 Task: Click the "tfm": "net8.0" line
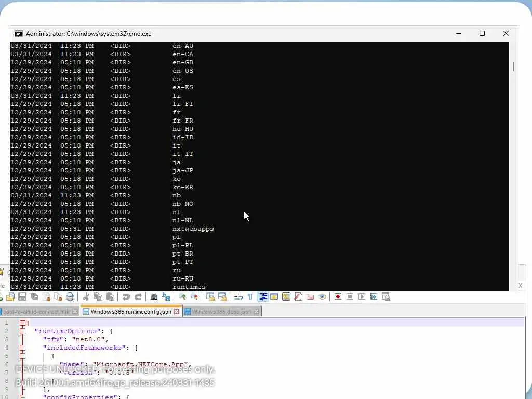(75, 340)
